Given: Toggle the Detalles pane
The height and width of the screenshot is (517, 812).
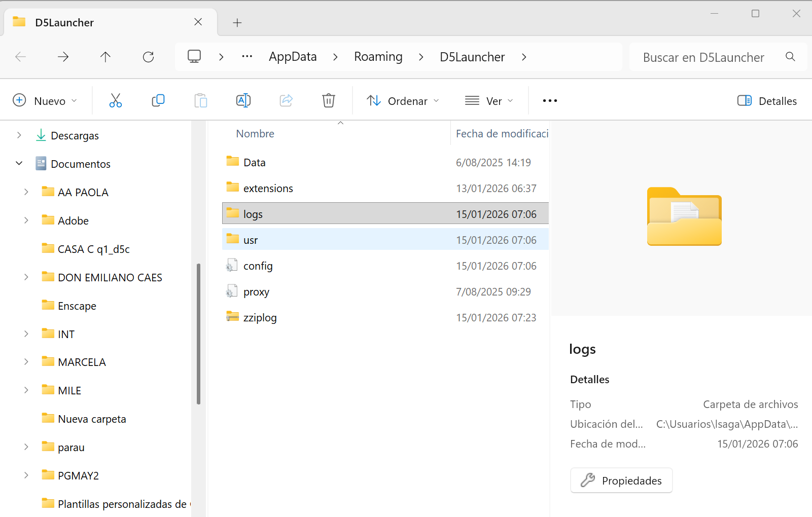Looking at the screenshot, I should point(767,101).
